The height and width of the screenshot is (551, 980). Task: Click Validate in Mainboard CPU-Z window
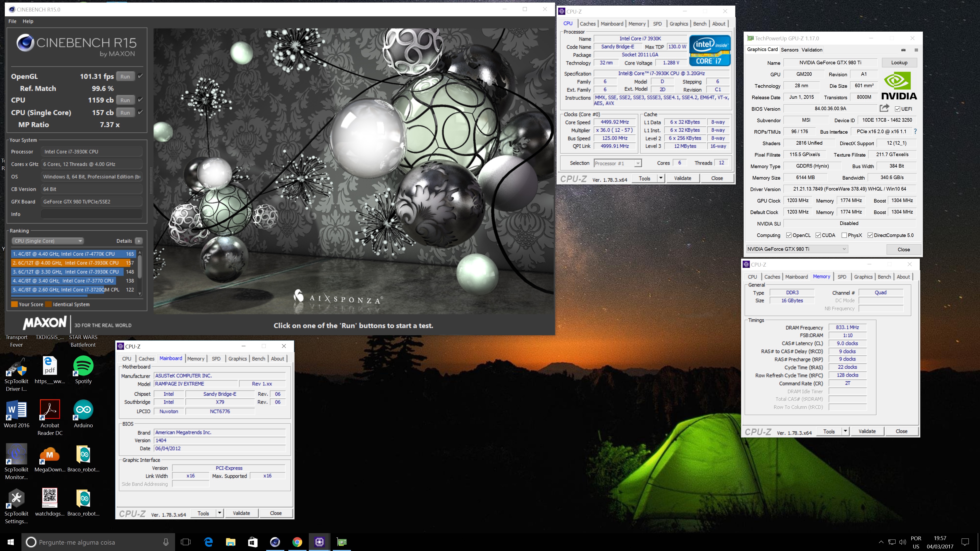coord(241,513)
